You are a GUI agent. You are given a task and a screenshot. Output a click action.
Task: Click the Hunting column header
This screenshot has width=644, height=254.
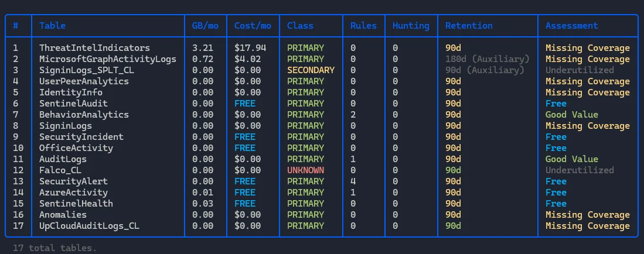point(411,26)
